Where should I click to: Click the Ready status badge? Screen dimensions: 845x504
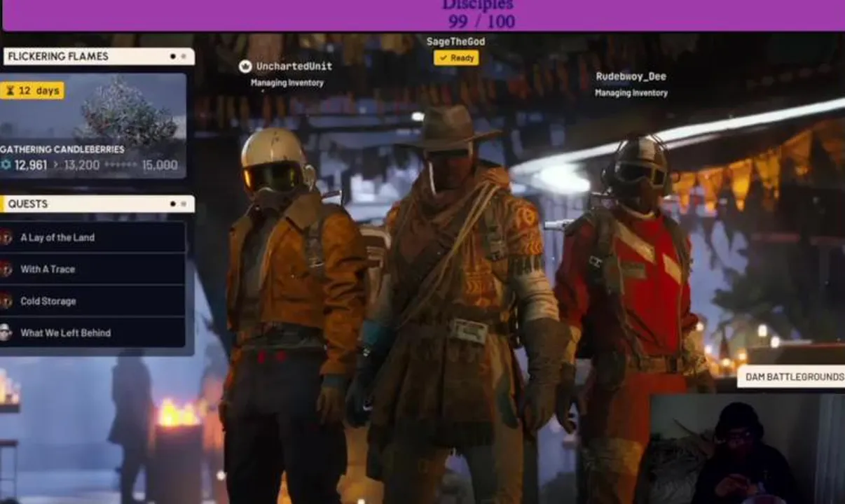tap(456, 58)
